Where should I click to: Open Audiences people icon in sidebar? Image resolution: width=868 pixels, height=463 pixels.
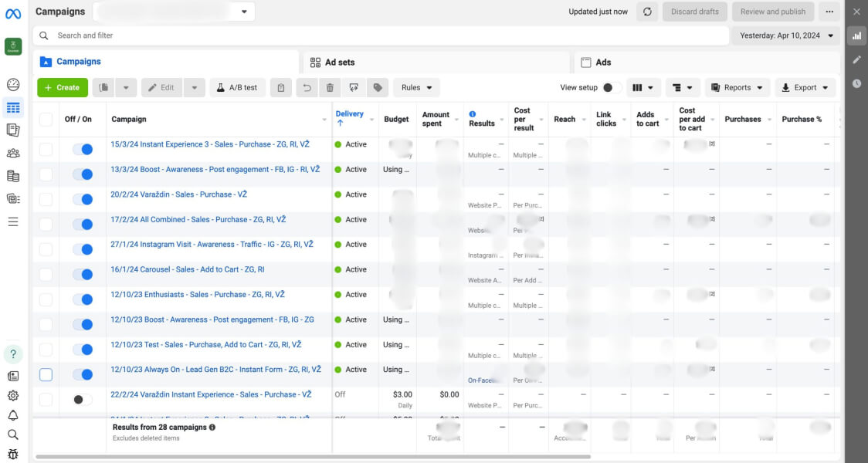click(13, 154)
